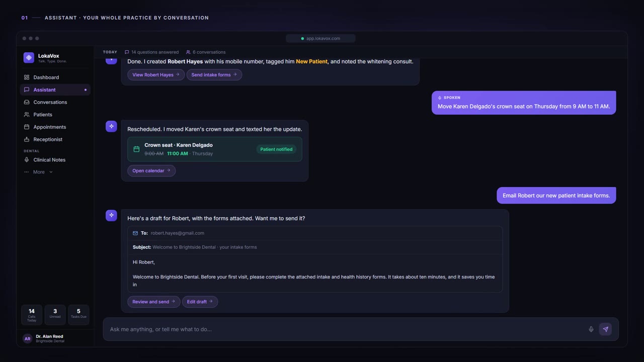Screen dimensions: 644x362
Task: Click the Receptionist icon in sidebar
Action: click(x=27, y=139)
